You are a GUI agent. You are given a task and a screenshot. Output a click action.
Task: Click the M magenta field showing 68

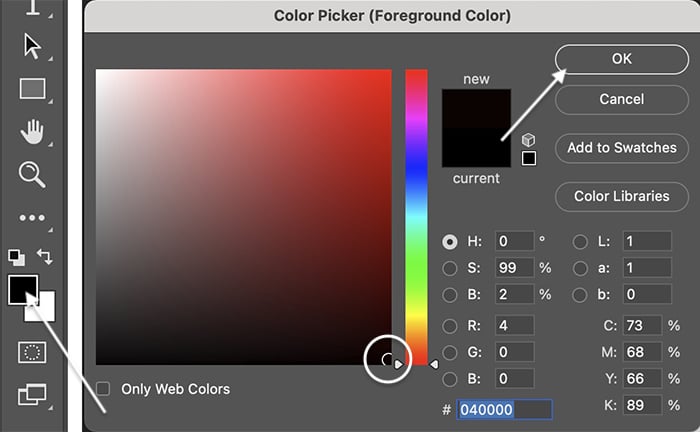click(642, 352)
